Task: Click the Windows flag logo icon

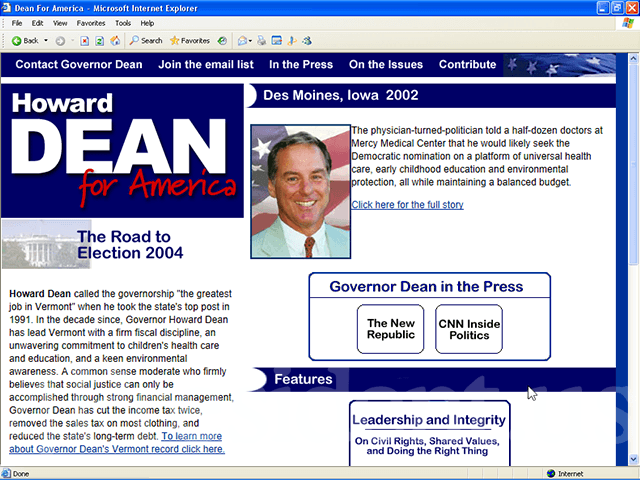Action: click(628, 23)
